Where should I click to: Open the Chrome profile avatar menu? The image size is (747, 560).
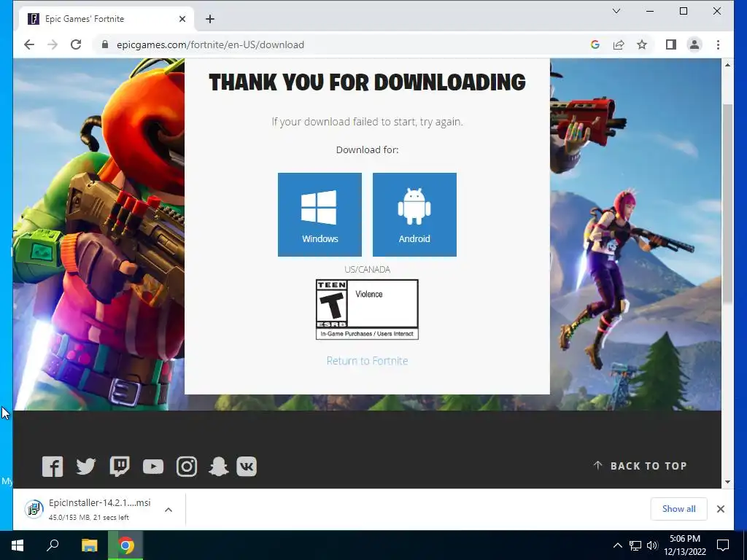(694, 44)
